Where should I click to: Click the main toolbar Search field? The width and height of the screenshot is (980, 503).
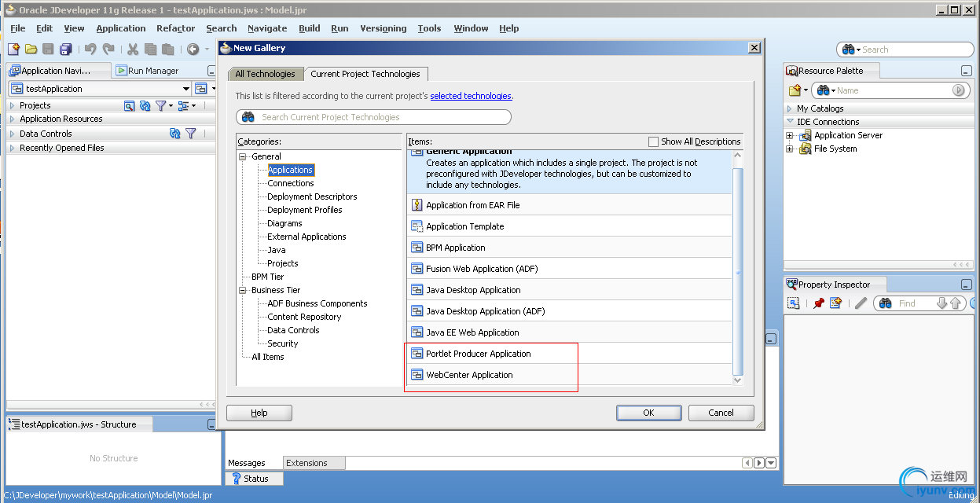point(905,50)
